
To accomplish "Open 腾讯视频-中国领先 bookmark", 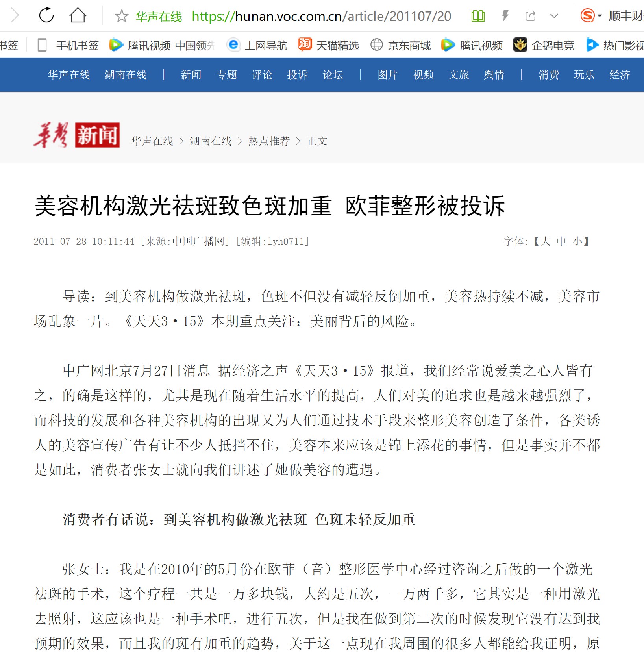I will coord(161,45).
